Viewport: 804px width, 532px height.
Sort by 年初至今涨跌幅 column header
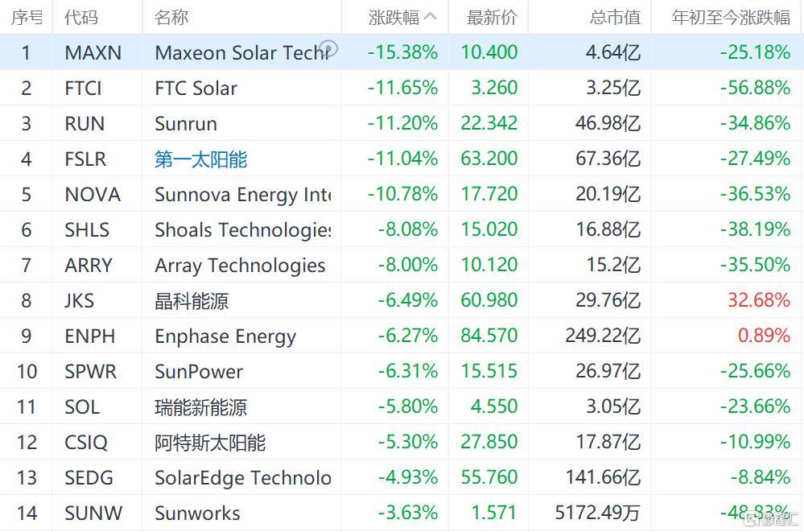coord(732,18)
